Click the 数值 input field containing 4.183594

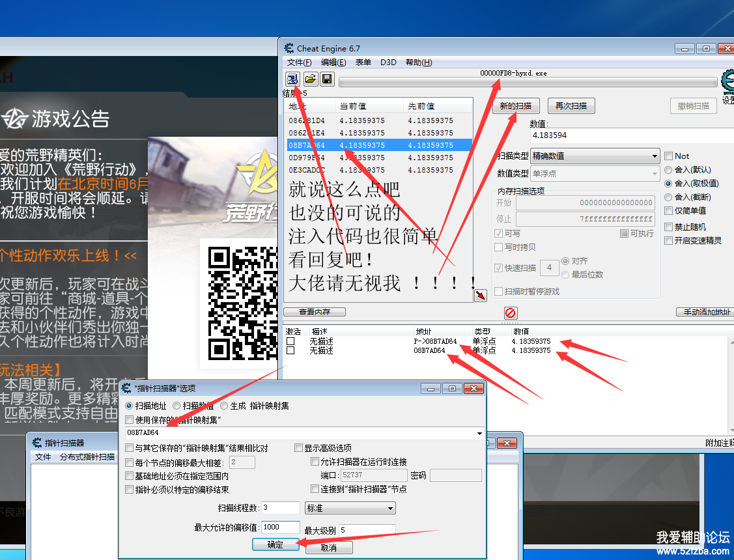pyautogui.click(x=632, y=135)
